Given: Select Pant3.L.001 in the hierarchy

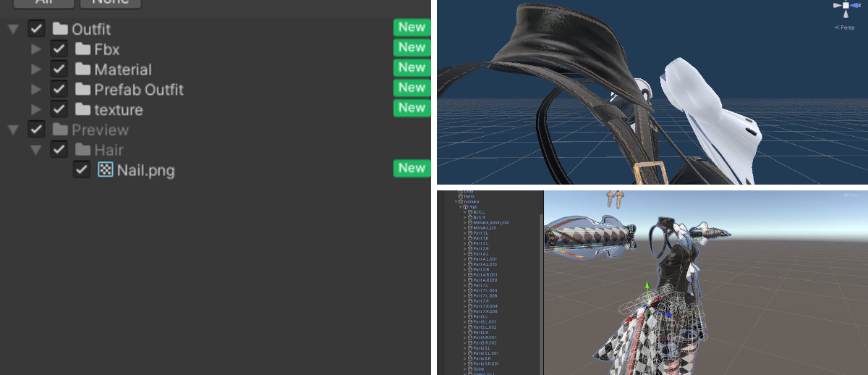Looking at the screenshot, I should coord(485,321).
